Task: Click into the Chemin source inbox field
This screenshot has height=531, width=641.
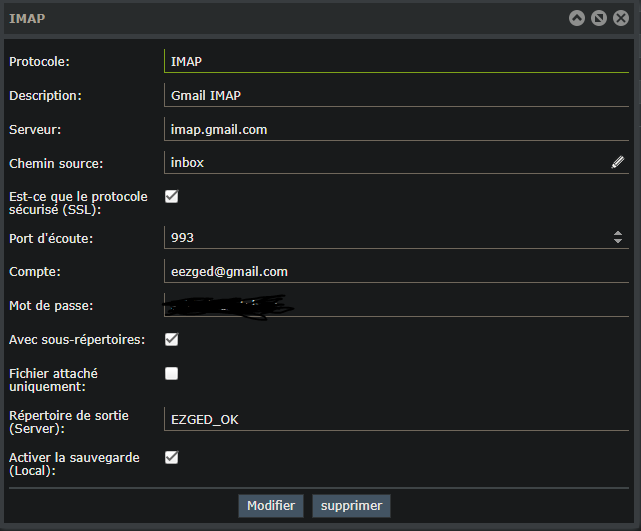Action: [x=385, y=162]
